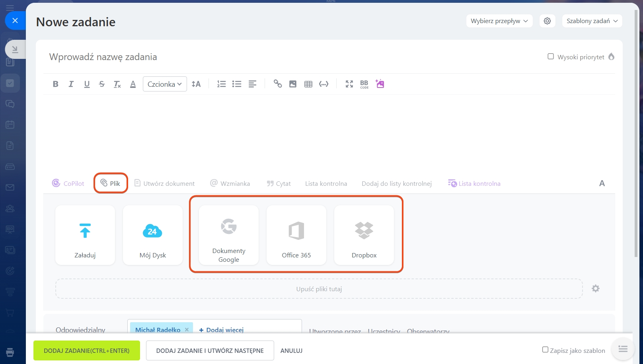
Task: Open the calendar in sidebar
Action: pos(10,125)
